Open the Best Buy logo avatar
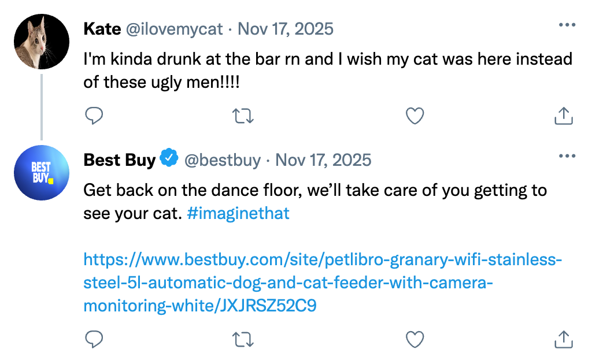Viewport: 592px width, 364px height. pyautogui.click(x=41, y=172)
